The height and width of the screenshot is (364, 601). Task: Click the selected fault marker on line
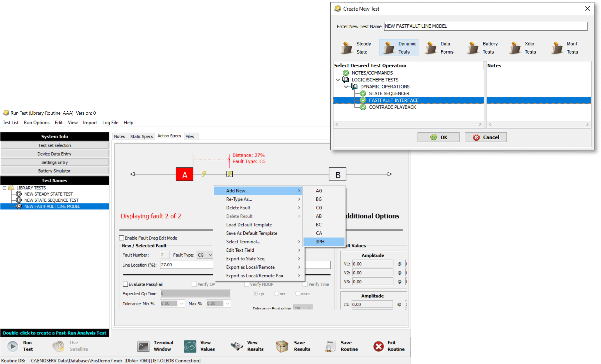(230, 174)
